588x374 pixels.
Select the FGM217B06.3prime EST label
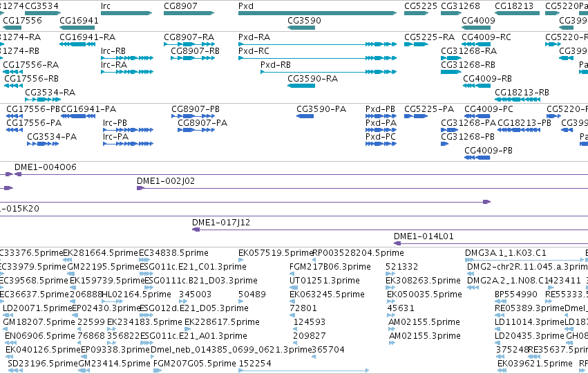tap(330, 267)
